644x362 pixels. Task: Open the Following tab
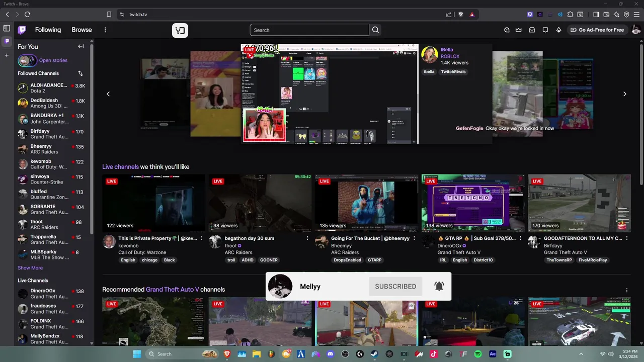(x=48, y=30)
